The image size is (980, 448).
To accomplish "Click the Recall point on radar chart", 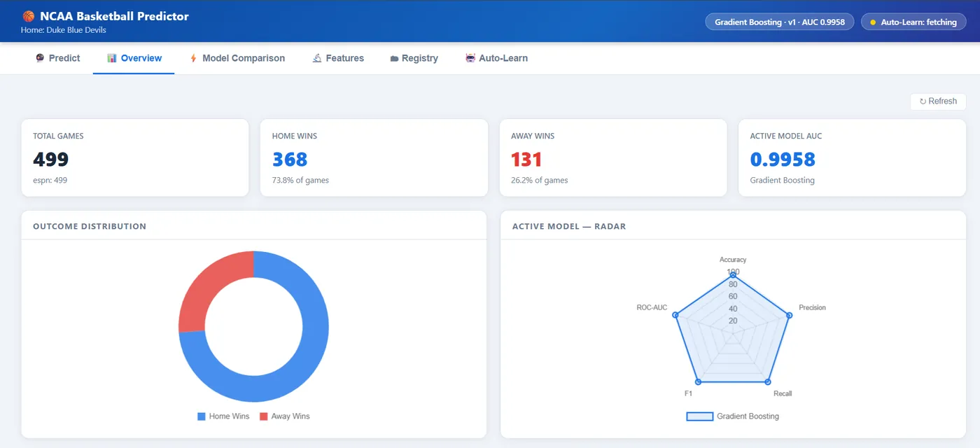I will click(x=768, y=382).
